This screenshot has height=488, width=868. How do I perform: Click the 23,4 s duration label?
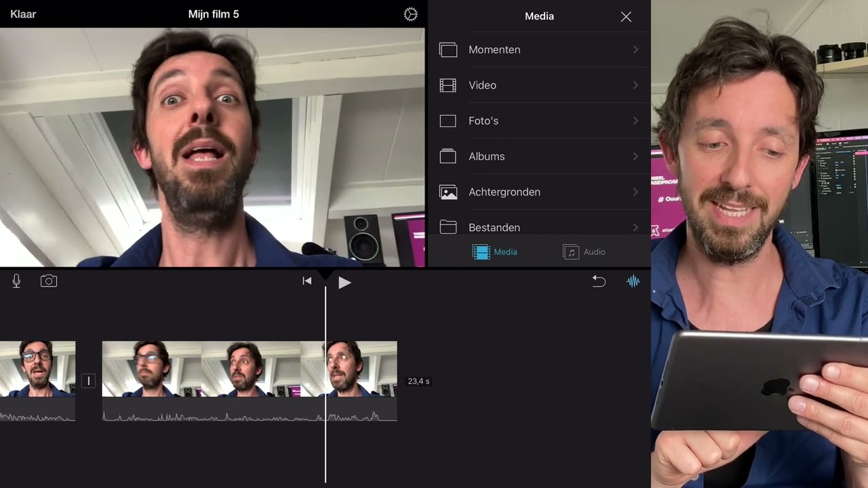[x=418, y=382]
